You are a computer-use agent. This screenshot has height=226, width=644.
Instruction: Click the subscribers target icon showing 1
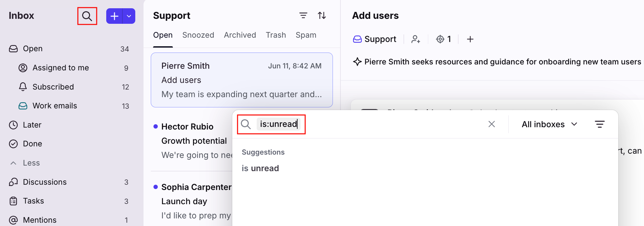tap(443, 39)
